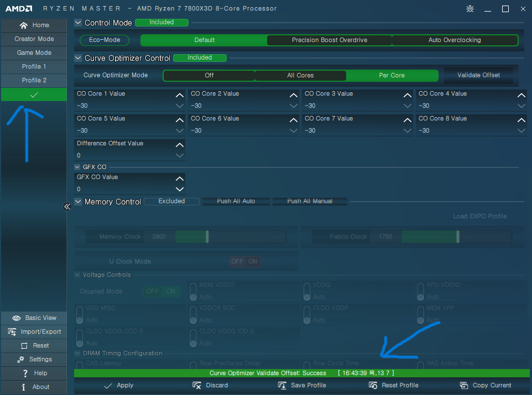Click the Memory Clock 2800 value field
Screen dimensions: 532x395
159,236
